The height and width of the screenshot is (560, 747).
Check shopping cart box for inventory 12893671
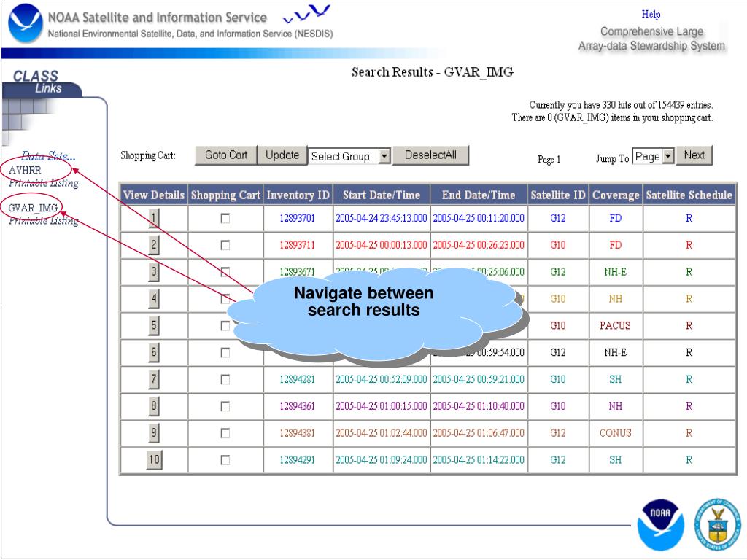tap(225, 272)
